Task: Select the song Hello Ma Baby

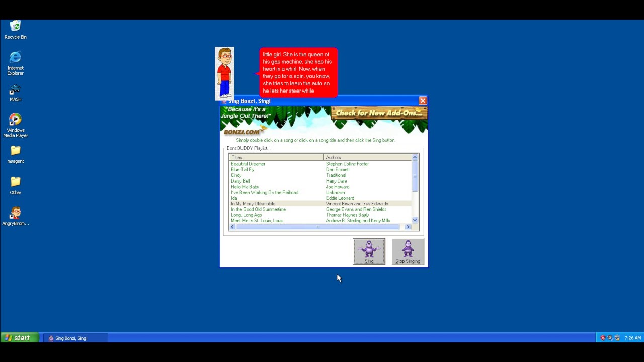Action: pyautogui.click(x=245, y=187)
